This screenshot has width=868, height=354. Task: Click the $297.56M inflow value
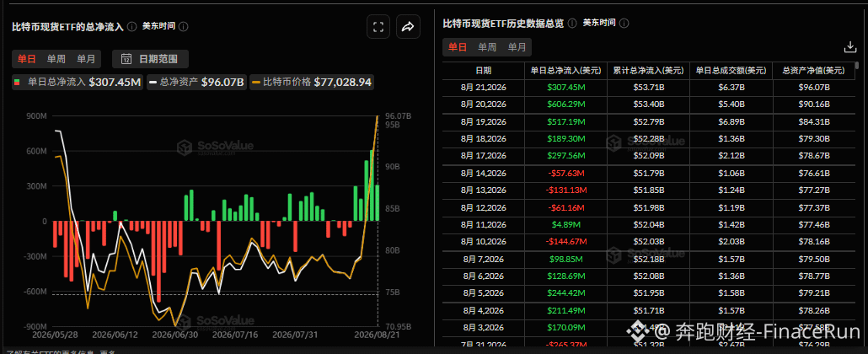(x=565, y=156)
